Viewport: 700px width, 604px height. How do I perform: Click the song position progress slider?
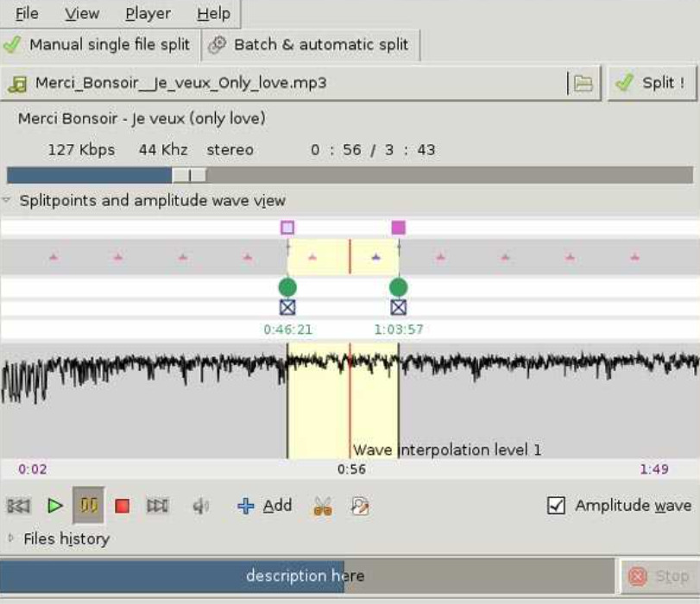350,175
